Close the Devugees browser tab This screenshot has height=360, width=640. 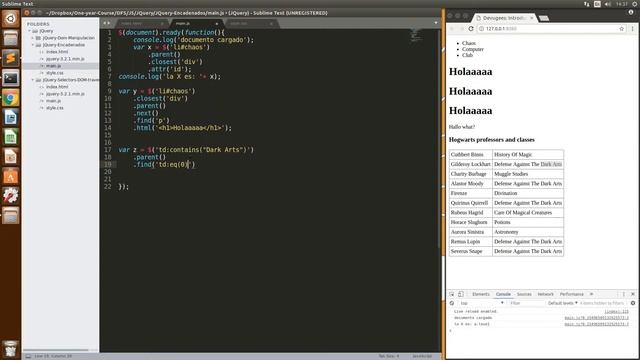pyautogui.click(x=531, y=18)
